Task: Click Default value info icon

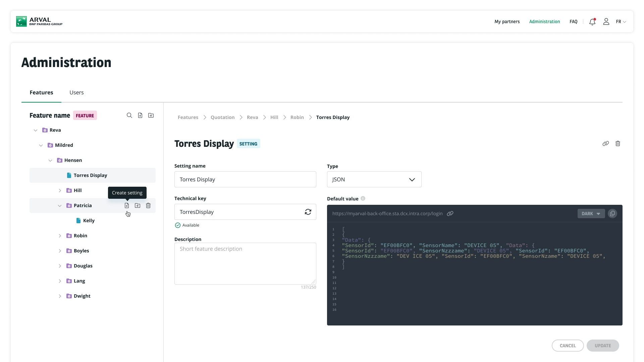Action: (x=363, y=198)
